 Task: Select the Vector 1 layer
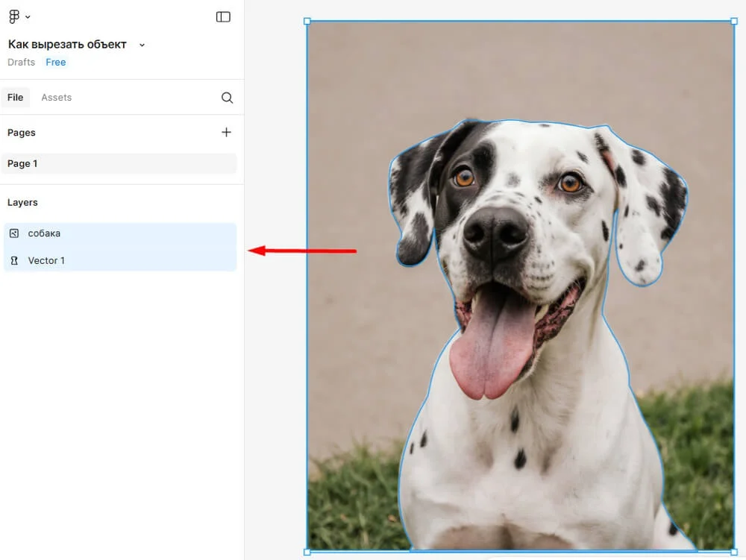pos(120,260)
